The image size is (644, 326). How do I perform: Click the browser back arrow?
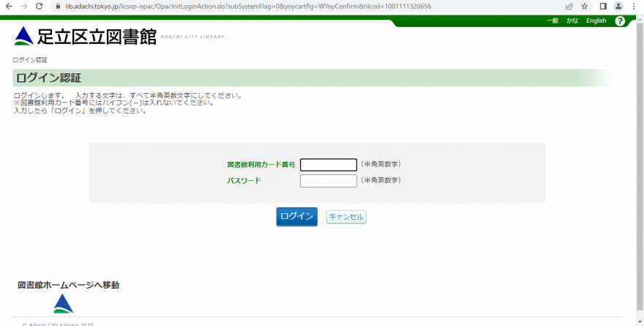pyautogui.click(x=8, y=6)
